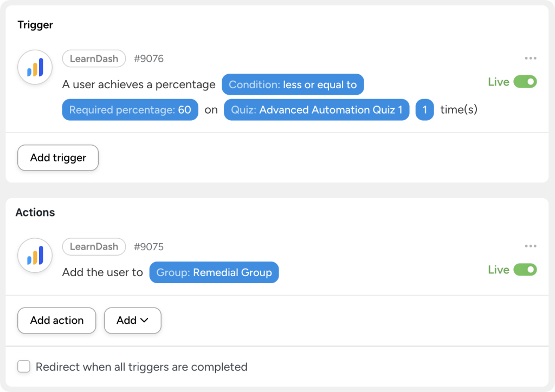Click the '1' time(s) counter
The width and height of the screenshot is (555, 392).
pyautogui.click(x=424, y=109)
